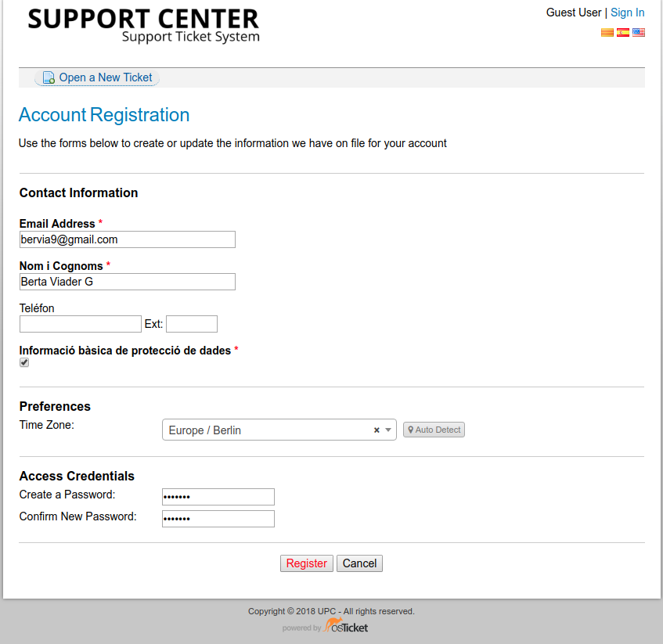Click the location pin on Auto Detect button
Viewport: 663px width, 644px height.
tap(411, 429)
